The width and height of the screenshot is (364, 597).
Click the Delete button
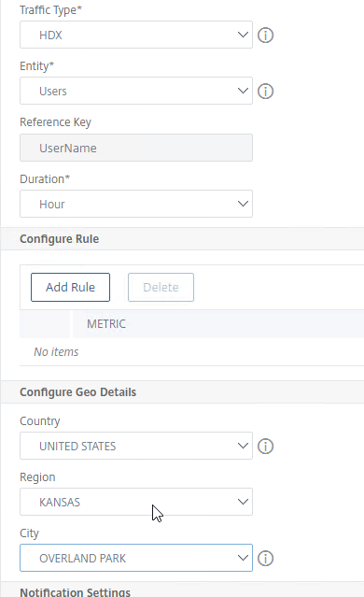click(x=161, y=287)
